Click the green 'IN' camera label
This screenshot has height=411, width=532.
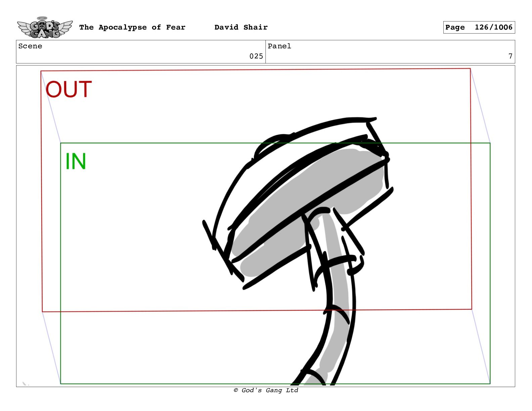tap(76, 162)
